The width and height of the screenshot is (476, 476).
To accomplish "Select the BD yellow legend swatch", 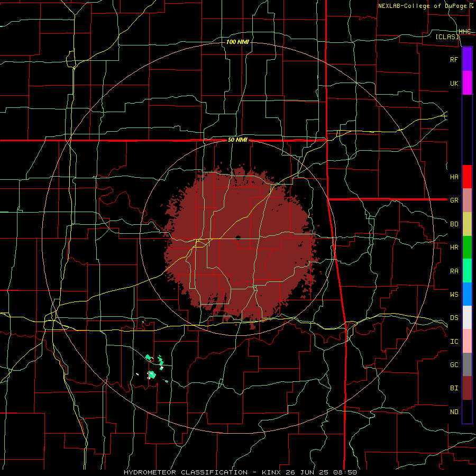I will pos(467,224).
